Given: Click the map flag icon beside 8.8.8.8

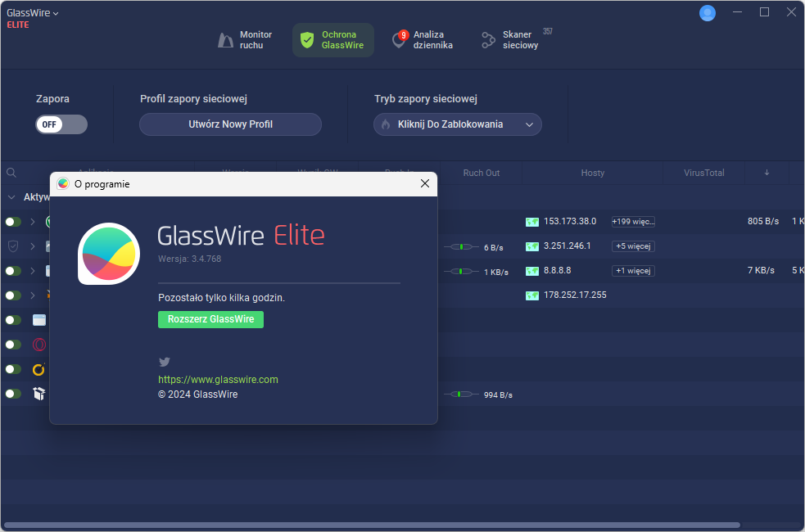Looking at the screenshot, I should click(532, 271).
